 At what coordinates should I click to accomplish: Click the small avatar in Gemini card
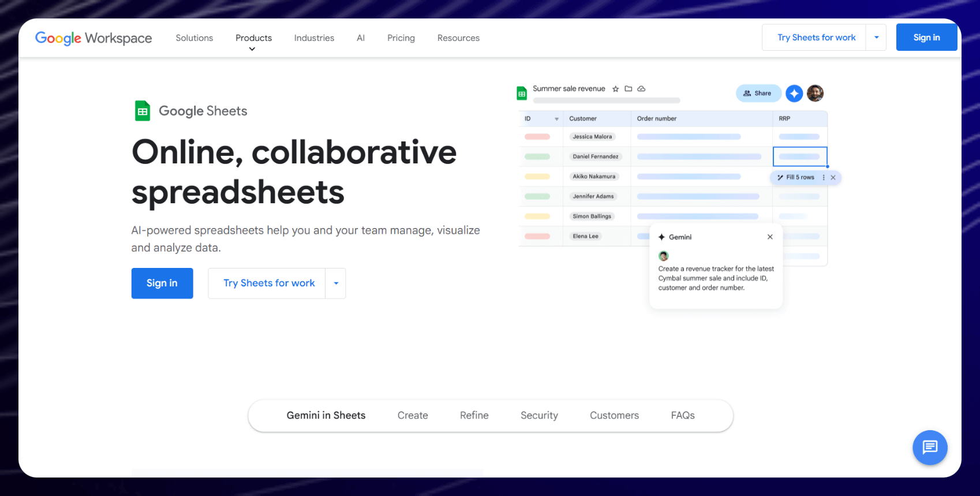(x=664, y=256)
